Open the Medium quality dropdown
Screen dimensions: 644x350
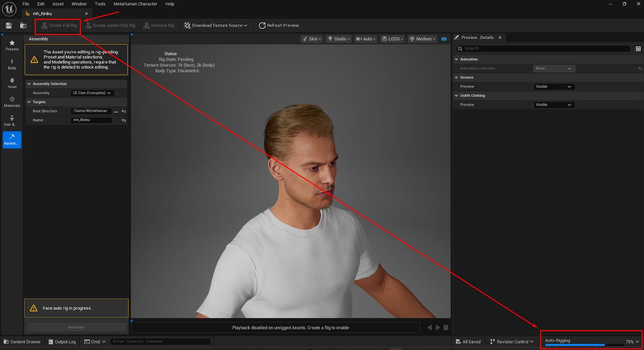[x=423, y=39]
